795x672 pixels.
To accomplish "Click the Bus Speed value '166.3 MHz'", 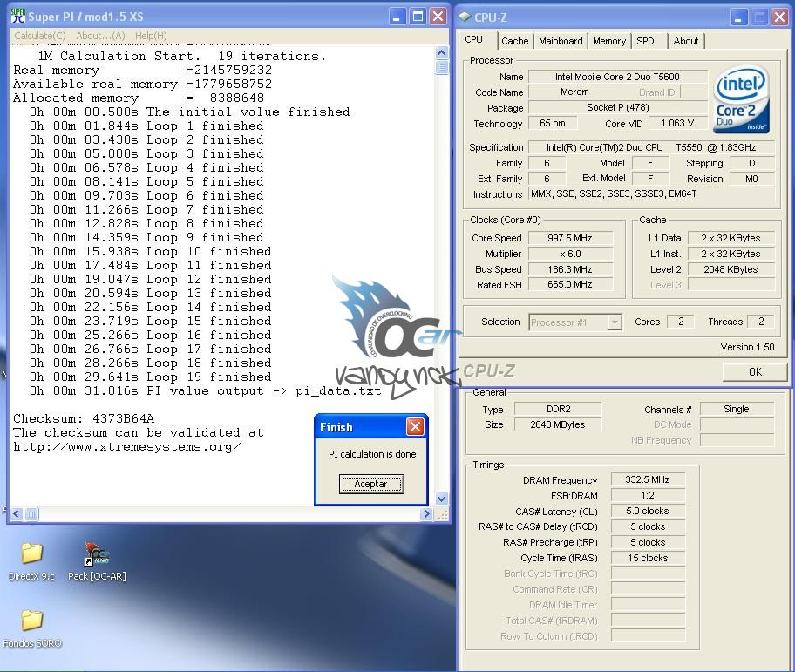I will point(570,269).
